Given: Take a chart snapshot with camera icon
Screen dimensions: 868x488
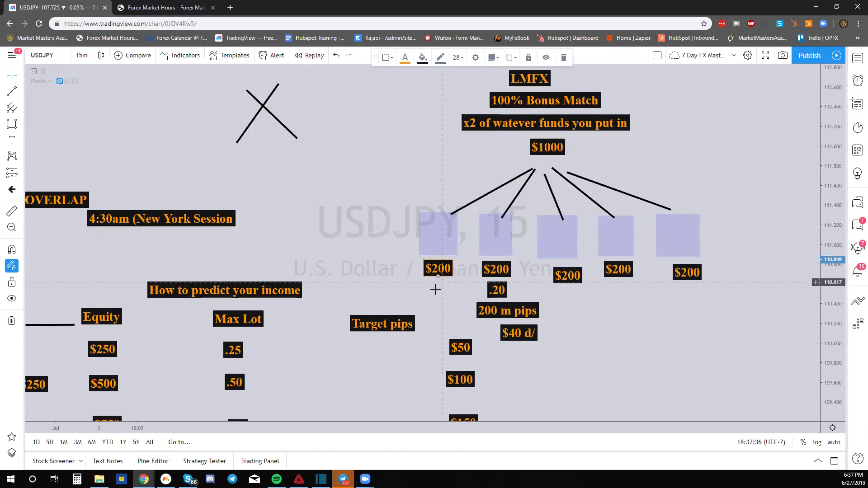Looking at the screenshot, I should click(783, 55).
